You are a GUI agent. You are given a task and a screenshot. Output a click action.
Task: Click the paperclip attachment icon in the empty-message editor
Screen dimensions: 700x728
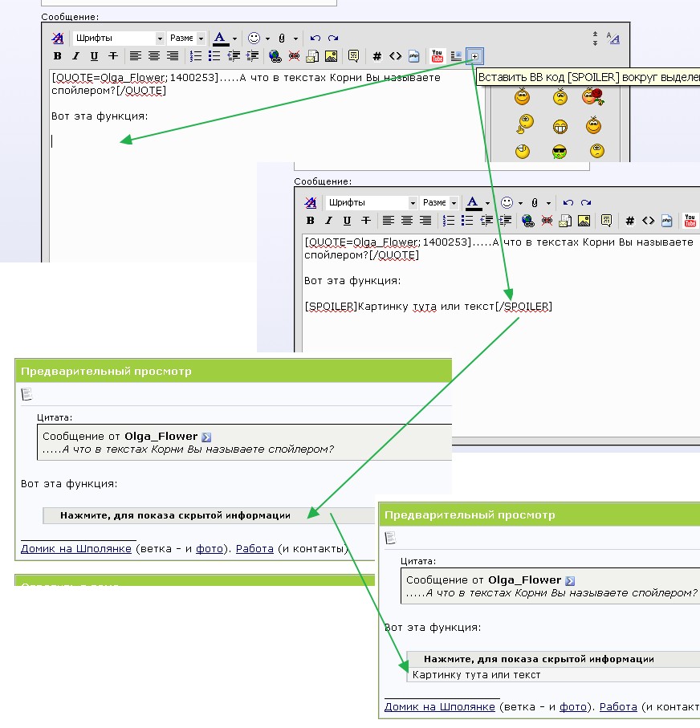[x=282, y=38]
